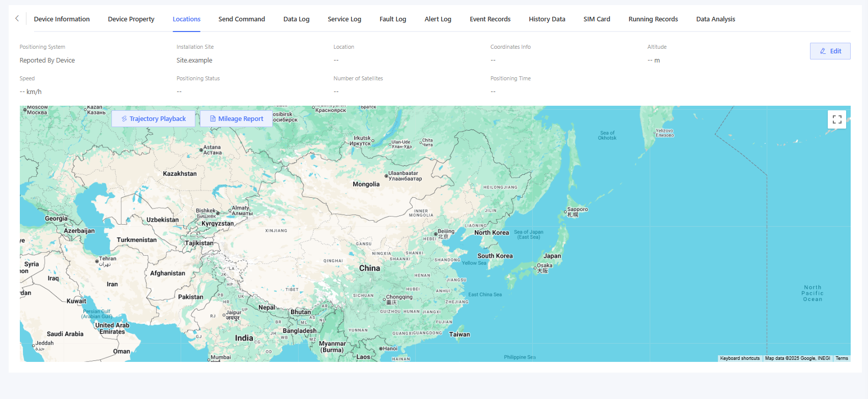Open the Mileage Report
This screenshot has height=399, width=868.
pos(236,119)
